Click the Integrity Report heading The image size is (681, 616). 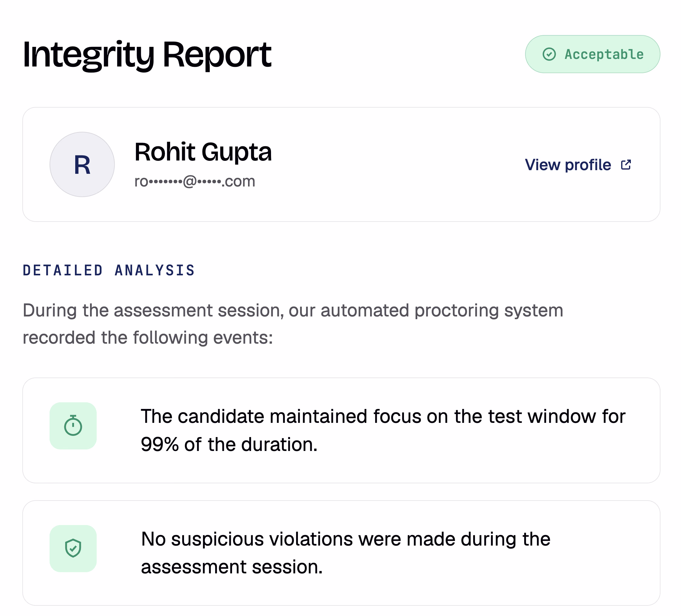click(x=147, y=55)
